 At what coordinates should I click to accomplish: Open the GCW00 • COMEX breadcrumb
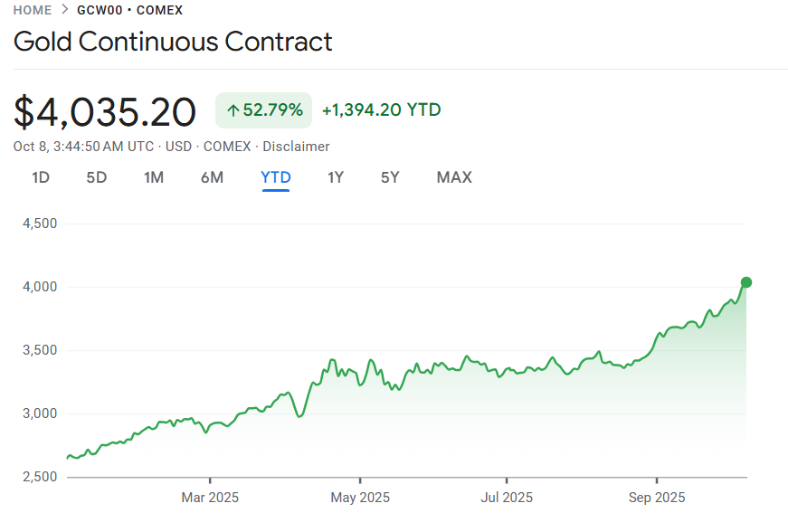[x=129, y=10]
